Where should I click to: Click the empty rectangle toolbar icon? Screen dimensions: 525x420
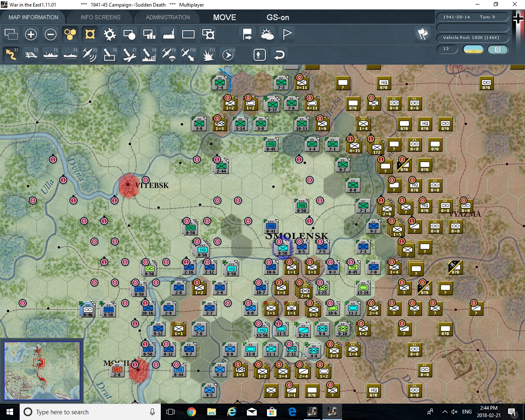[x=188, y=34]
